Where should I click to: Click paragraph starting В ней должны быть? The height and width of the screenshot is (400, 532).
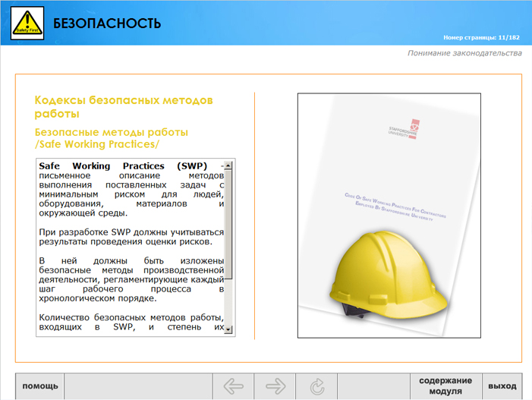click(131, 279)
